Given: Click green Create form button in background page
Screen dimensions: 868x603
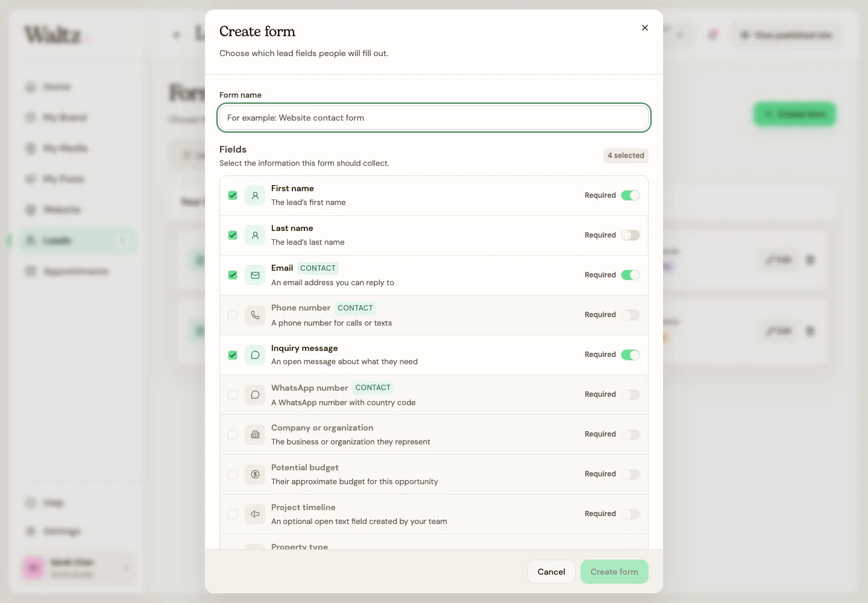Looking at the screenshot, I should point(794,114).
